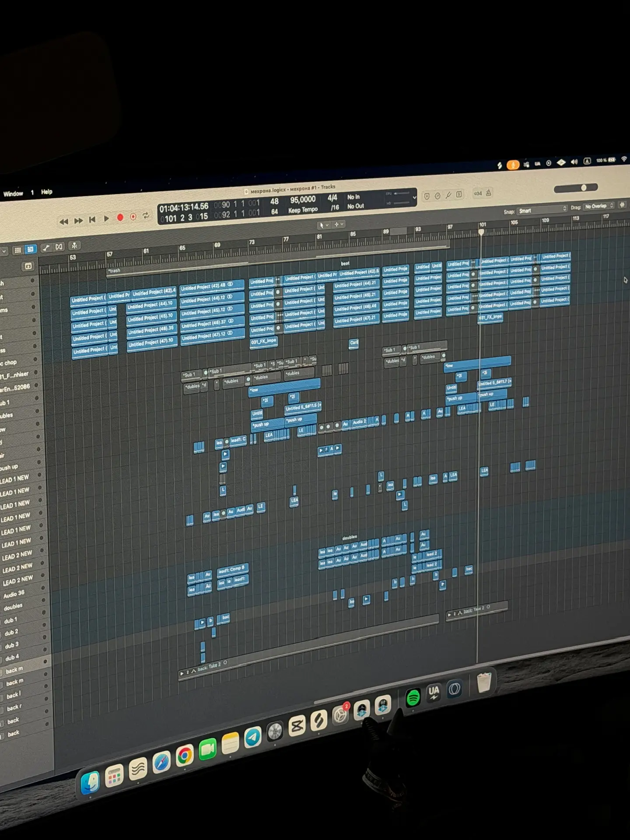Click the timecode position display
This screenshot has height=840, width=630.
[x=184, y=208]
